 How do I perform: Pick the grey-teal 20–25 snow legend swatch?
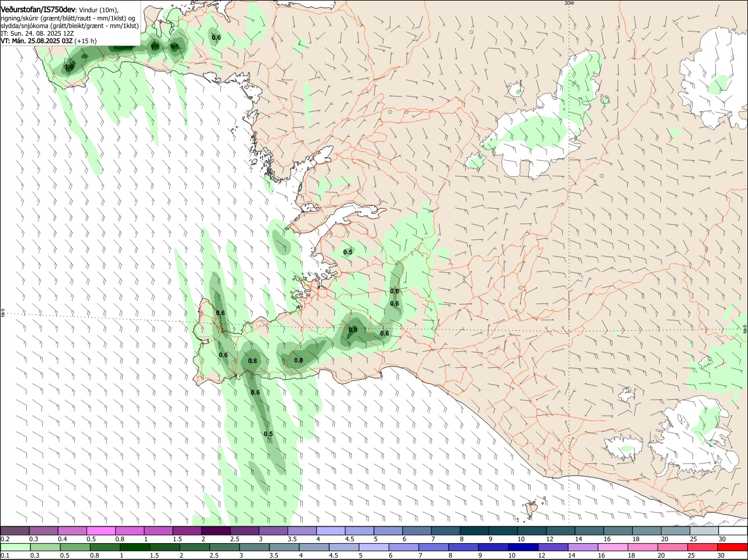[676, 531]
